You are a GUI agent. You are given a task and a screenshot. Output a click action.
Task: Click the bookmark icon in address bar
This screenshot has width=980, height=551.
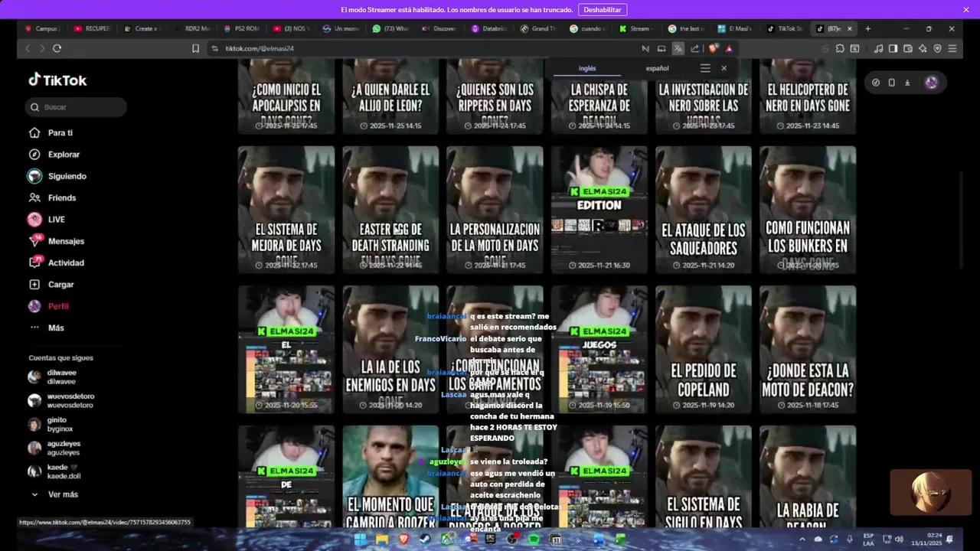195,48
